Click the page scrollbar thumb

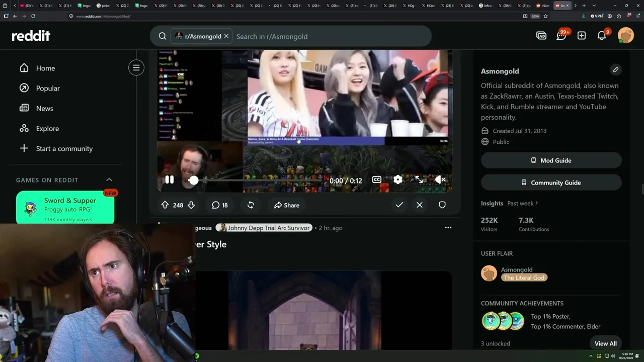click(x=642, y=189)
